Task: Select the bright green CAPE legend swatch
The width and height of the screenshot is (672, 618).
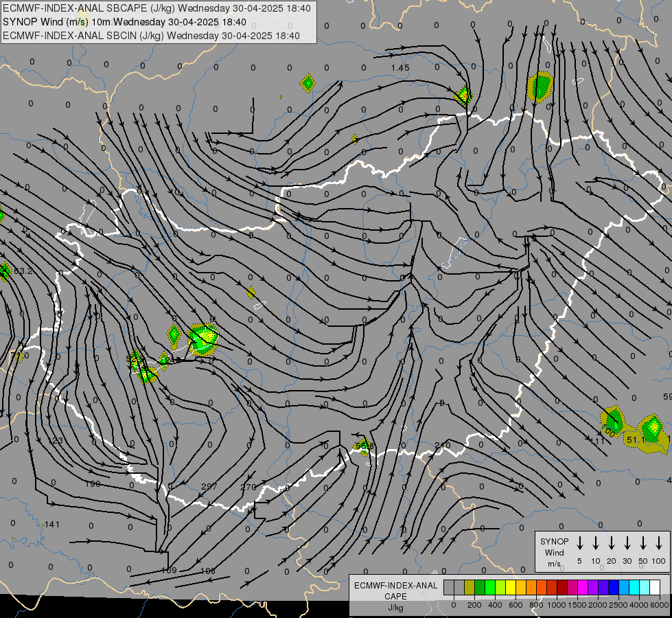Action: click(490, 587)
